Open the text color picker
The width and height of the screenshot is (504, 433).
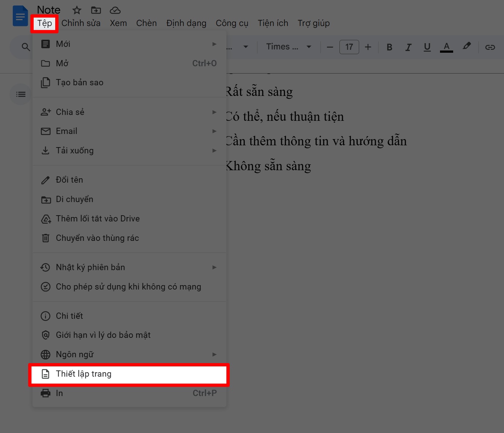coord(446,47)
